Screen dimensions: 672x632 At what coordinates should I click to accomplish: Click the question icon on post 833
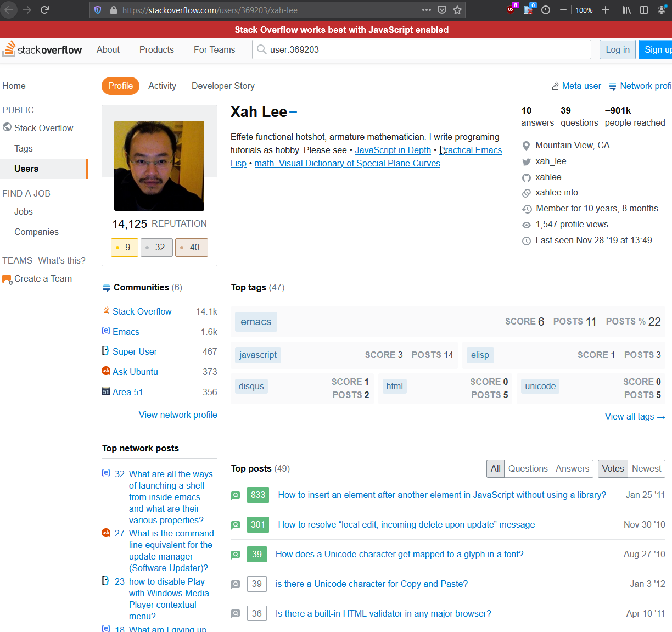coord(236,495)
